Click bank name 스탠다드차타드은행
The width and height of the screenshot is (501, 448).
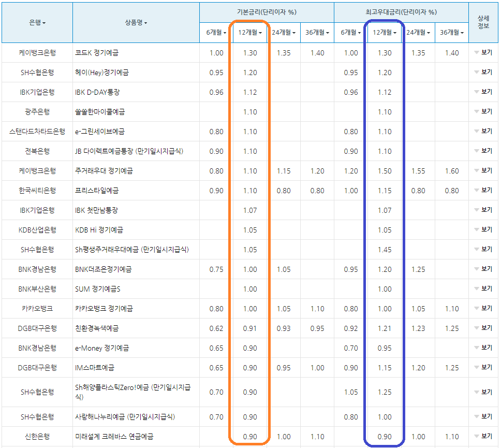37,132
